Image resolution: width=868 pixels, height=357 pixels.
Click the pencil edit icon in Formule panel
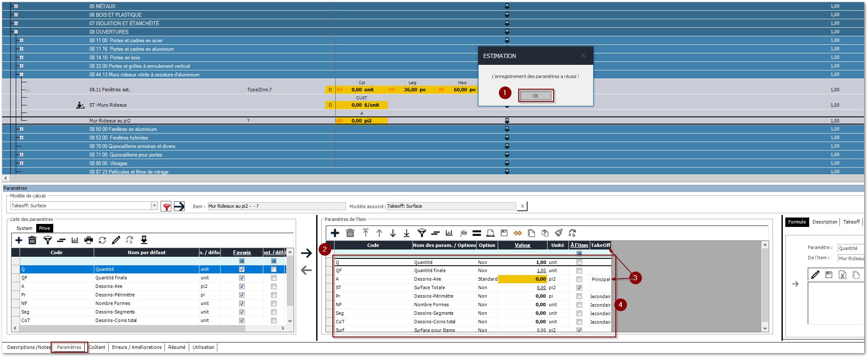[x=815, y=275]
